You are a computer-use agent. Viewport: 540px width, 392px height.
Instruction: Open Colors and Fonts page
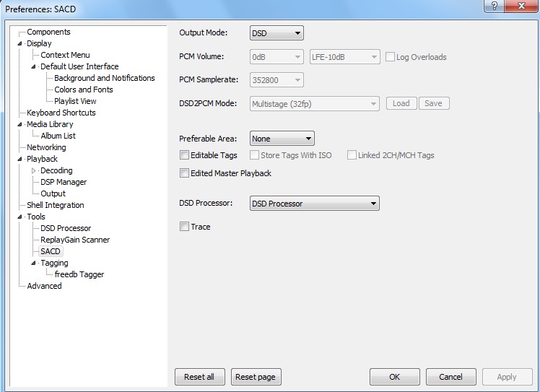[x=84, y=90]
